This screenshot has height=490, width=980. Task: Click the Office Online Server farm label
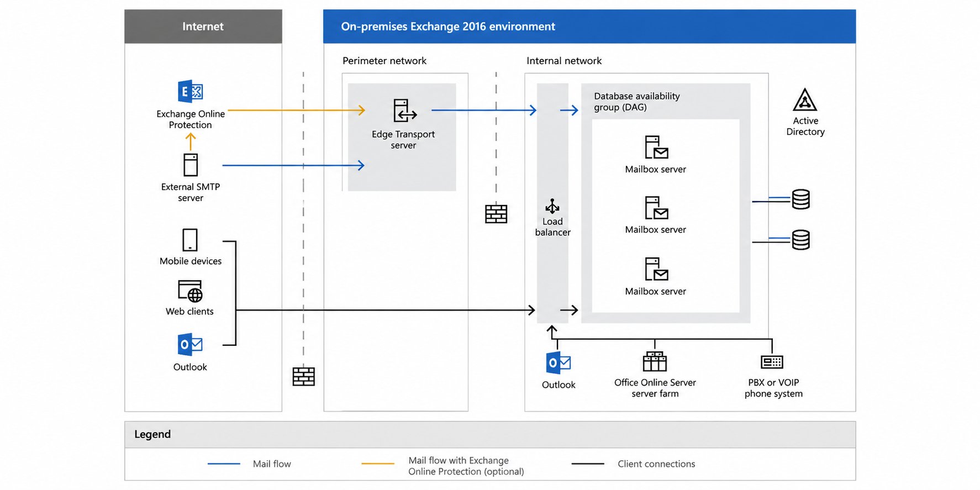click(x=655, y=388)
